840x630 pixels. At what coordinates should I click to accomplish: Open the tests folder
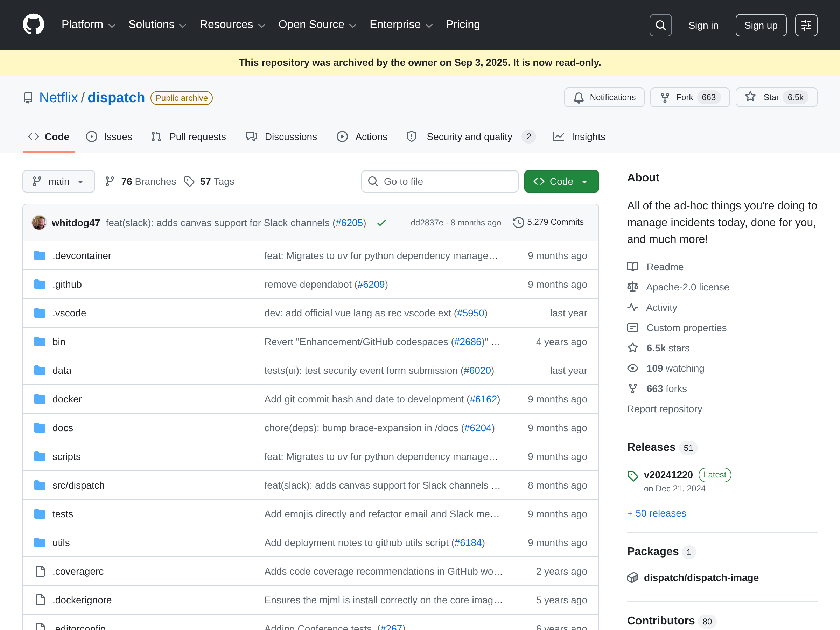[x=63, y=514]
